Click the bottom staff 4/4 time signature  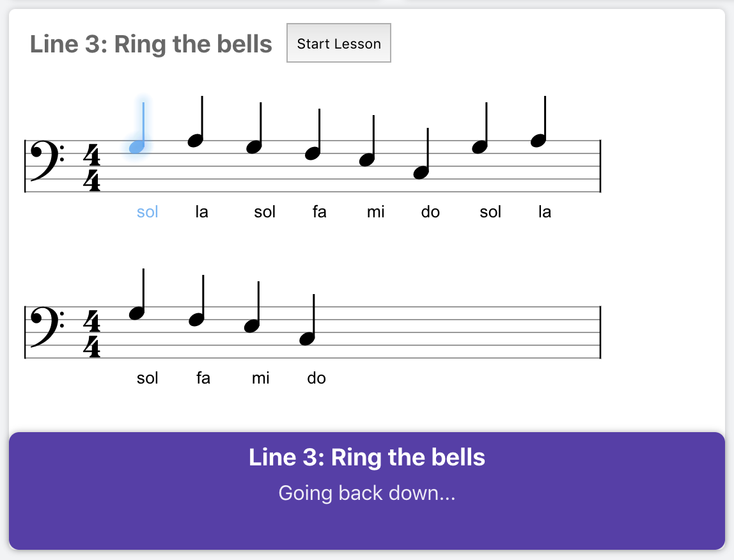click(x=92, y=334)
